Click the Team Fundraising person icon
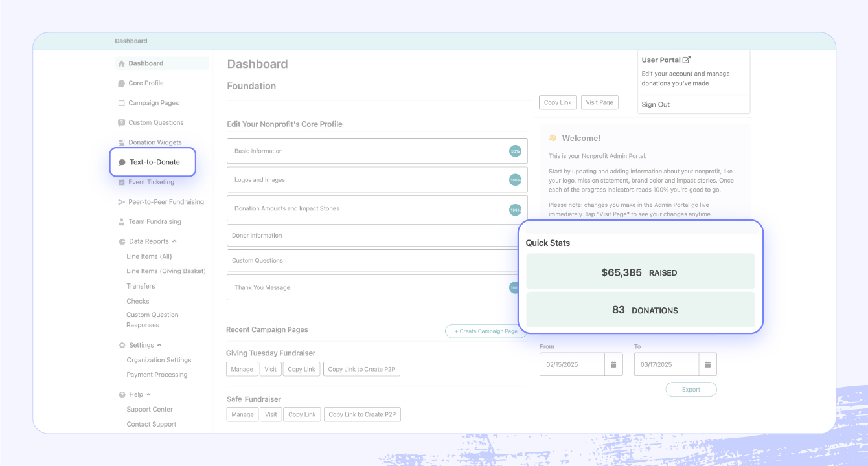 point(120,221)
